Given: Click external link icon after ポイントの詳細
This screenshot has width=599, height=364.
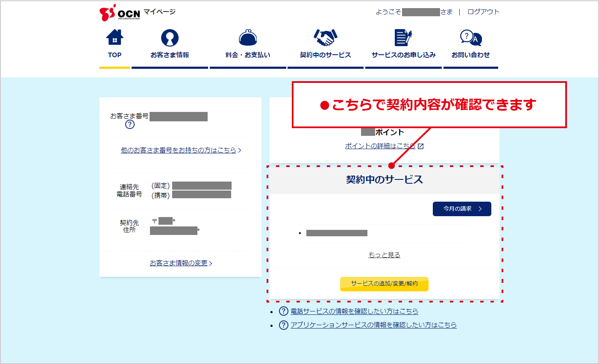Looking at the screenshot, I should [x=421, y=146].
